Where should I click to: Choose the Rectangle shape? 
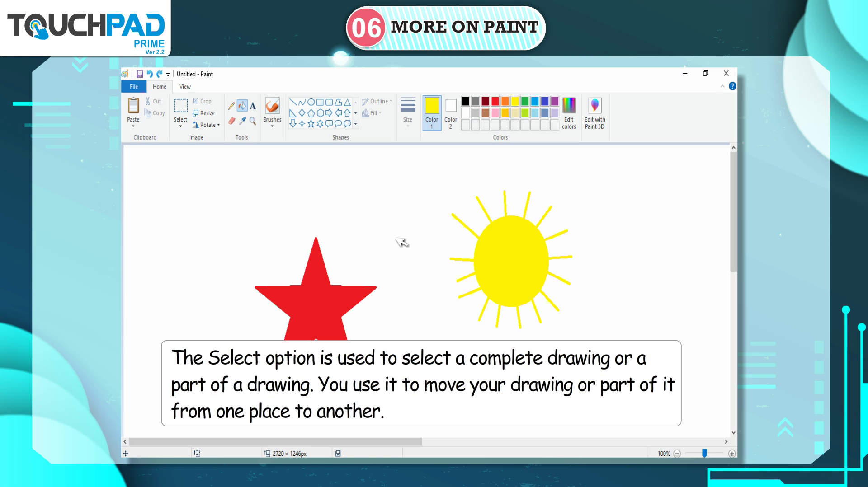pos(320,102)
